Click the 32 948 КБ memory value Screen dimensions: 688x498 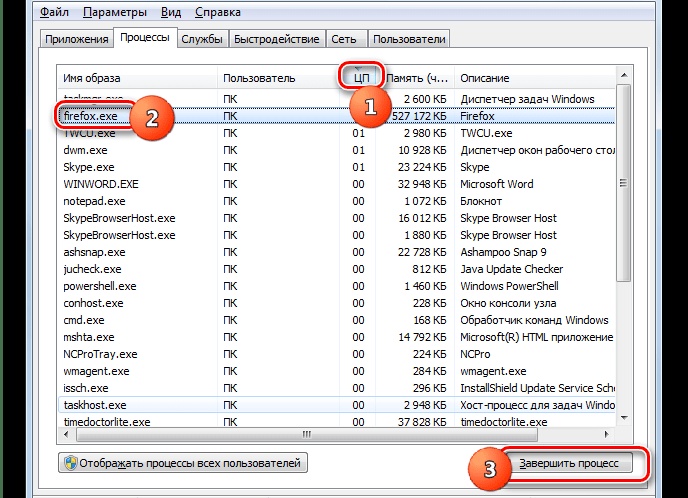[422, 184]
